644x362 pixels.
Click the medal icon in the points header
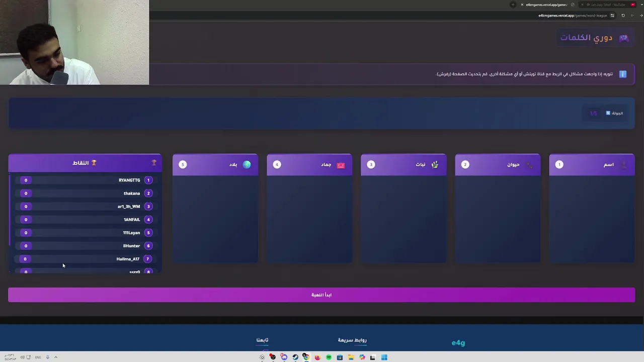coord(154,163)
